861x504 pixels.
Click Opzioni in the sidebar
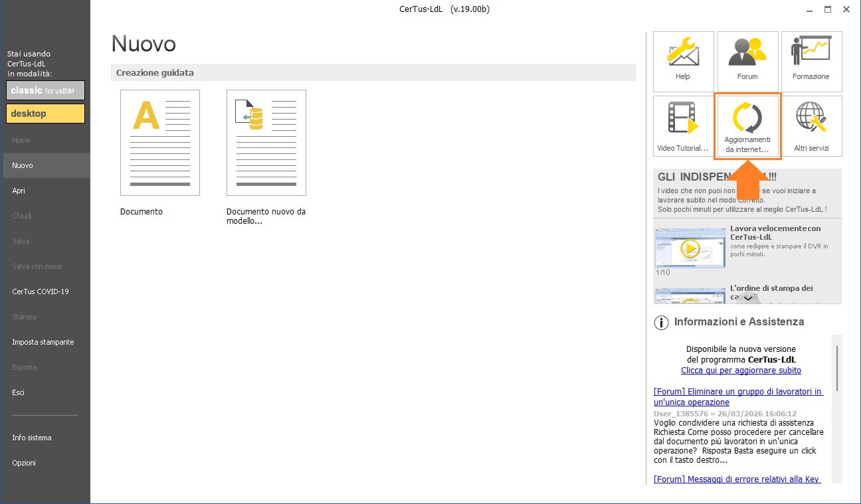click(x=24, y=463)
